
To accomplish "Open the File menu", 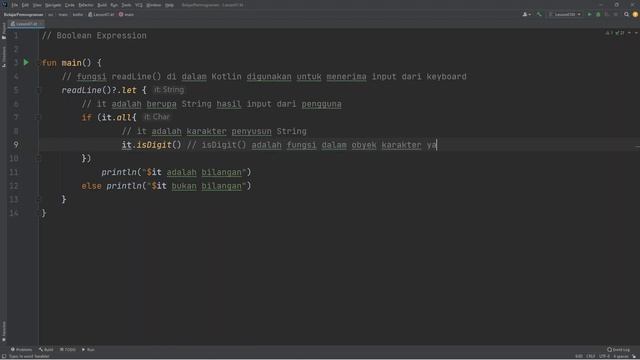I will (x=15, y=5).
